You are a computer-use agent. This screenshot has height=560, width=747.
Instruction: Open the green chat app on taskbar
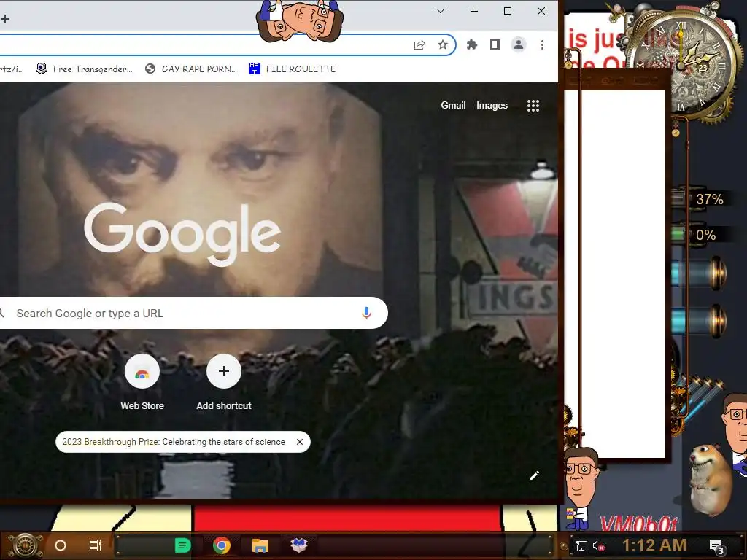coord(183,545)
